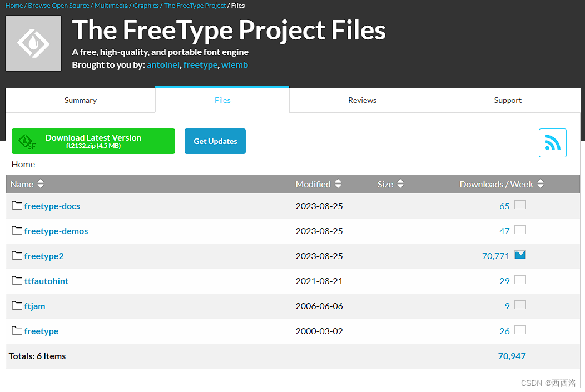Click the 70,947 total downloads figure

pos(512,356)
